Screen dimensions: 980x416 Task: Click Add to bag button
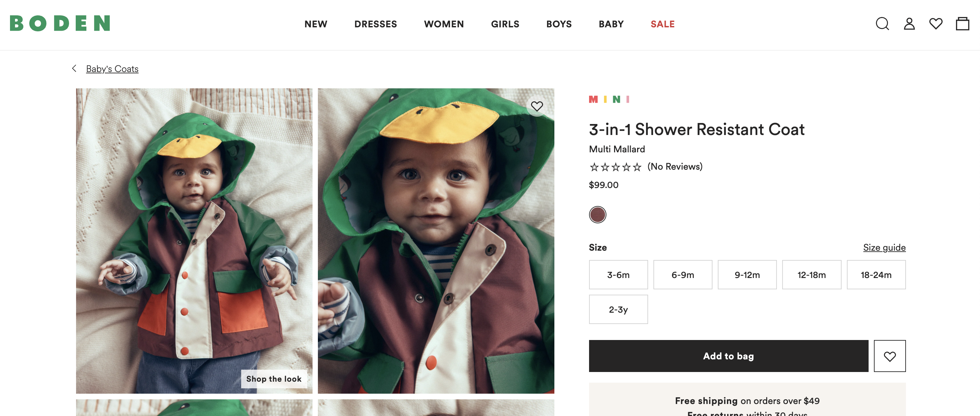(x=728, y=356)
